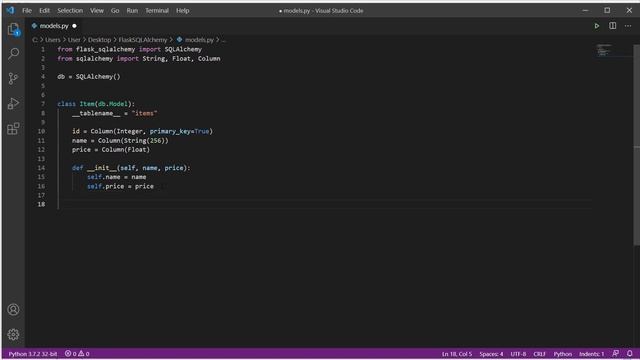Image resolution: width=640 pixels, height=360 pixels.
Task: Click the unsaved dot on models.py tab
Action: pyautogui.click(x=74, y=26)
